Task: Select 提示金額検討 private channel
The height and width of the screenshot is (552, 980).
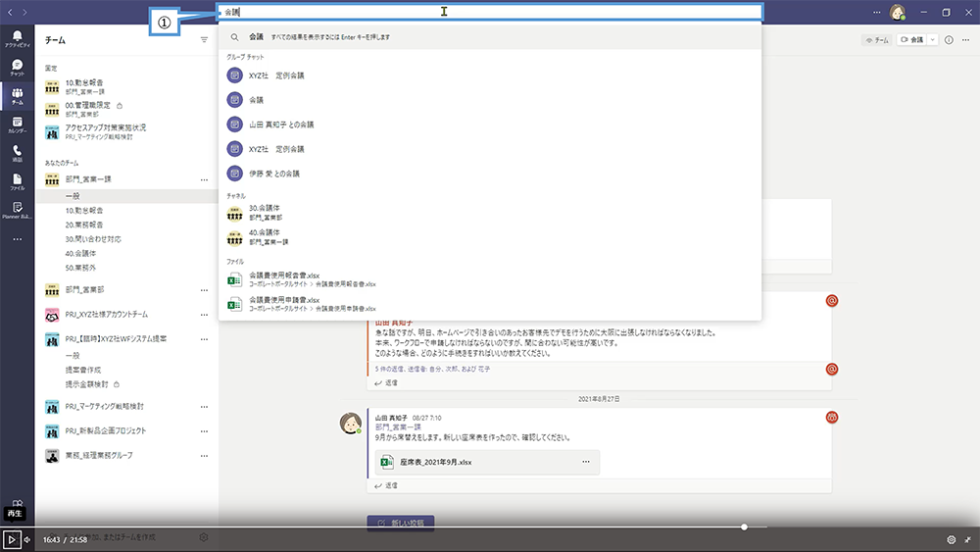Action: (x=87, y=383)
